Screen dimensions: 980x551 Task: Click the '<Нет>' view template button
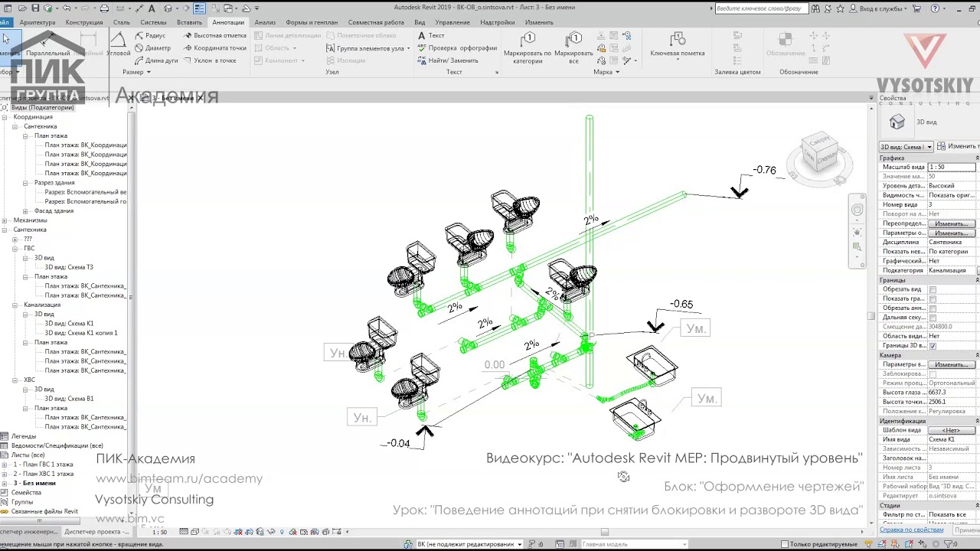[x=952, y=430]
